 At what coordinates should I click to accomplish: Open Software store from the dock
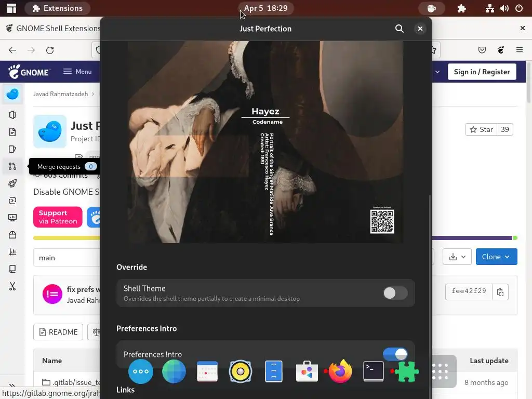tap(307, 371)
